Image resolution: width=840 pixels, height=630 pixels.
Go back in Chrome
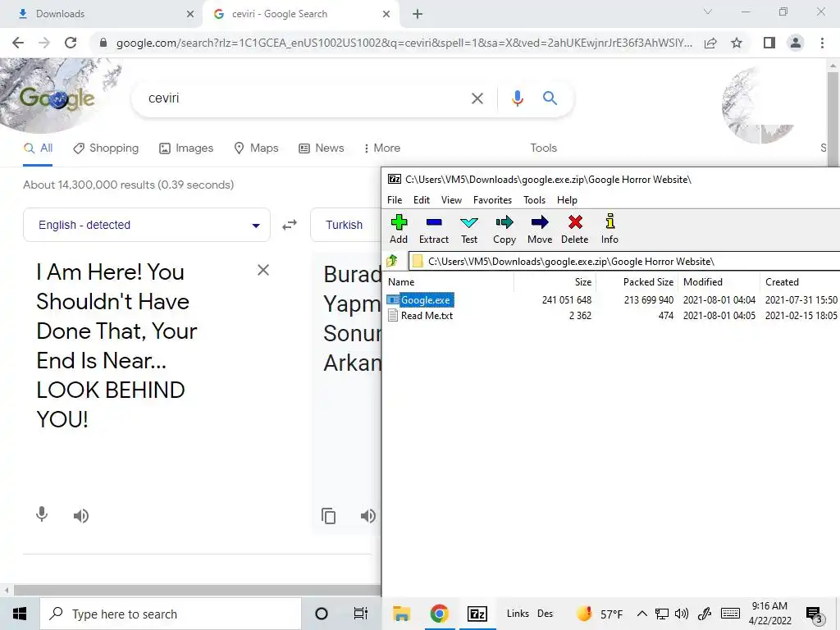coord(18,43)
